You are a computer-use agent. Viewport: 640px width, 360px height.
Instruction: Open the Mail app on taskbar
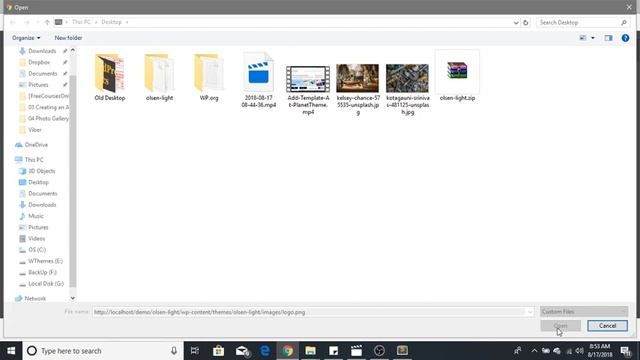pyautogui.click(x=242, y=351)
